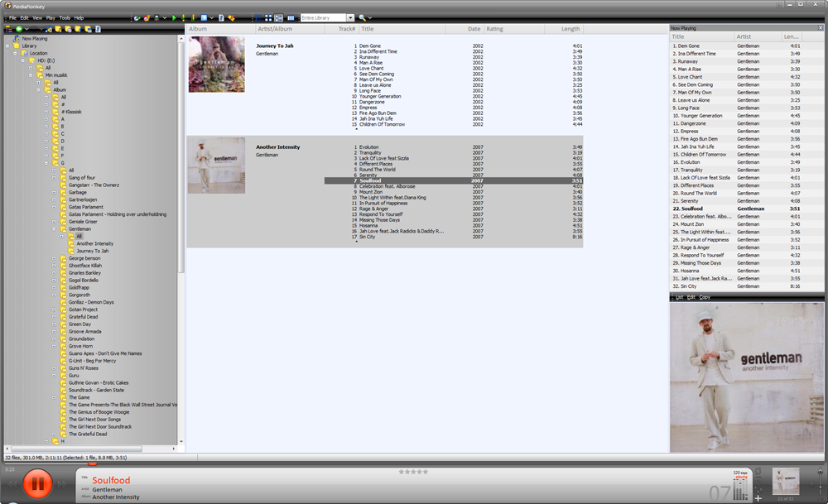Click Copy in the Now Playing panel
The height and width of the screenshot is (504, 828).
pos(705,297)
